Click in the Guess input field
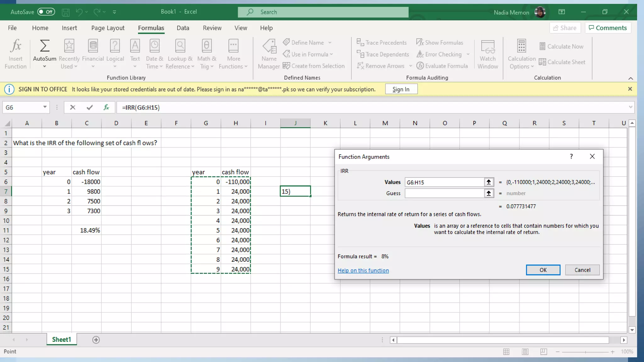This screenshot has height=362, width=644. coord(444,193)
